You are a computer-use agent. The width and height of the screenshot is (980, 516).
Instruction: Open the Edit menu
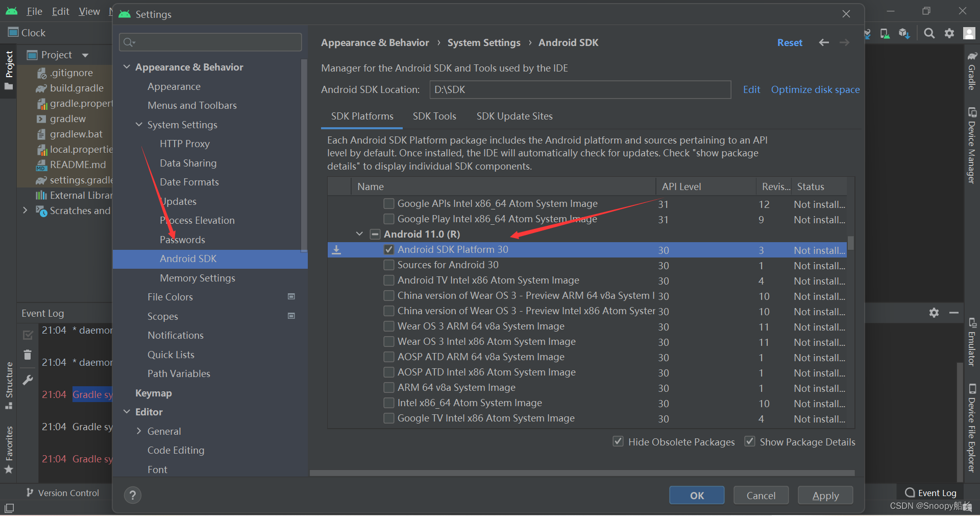tap(60, 11)
